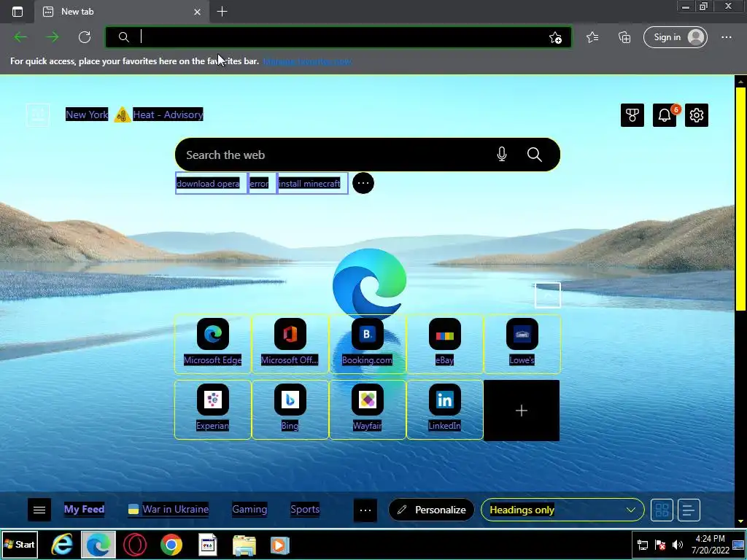Select the War in Ukraine tab
Viewport: 747px width, 560px height.
169,509
